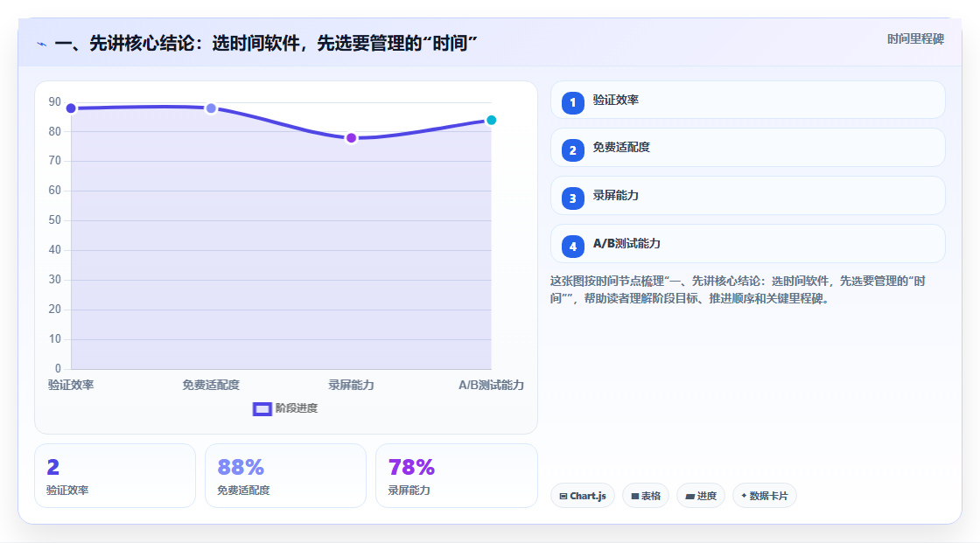Click the y-axis value 50

pos(55,220)
